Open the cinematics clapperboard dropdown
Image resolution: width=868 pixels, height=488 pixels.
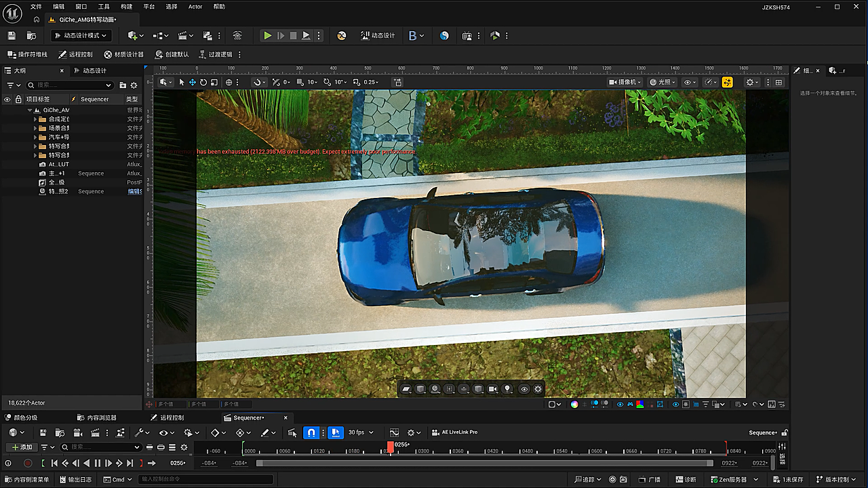(185, 36)
